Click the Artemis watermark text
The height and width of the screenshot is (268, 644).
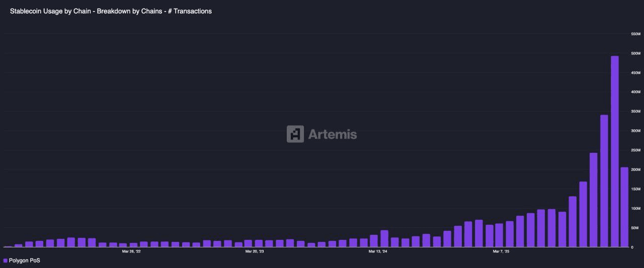[332, 134]
